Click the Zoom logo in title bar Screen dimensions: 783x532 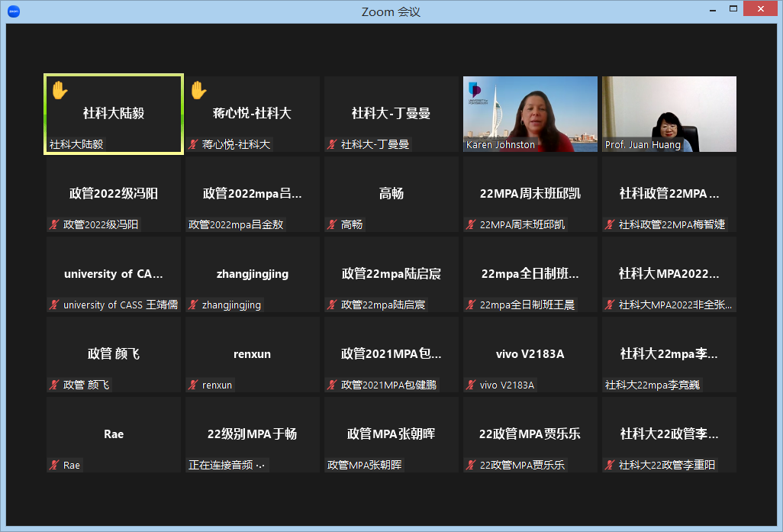coord(14,11)
